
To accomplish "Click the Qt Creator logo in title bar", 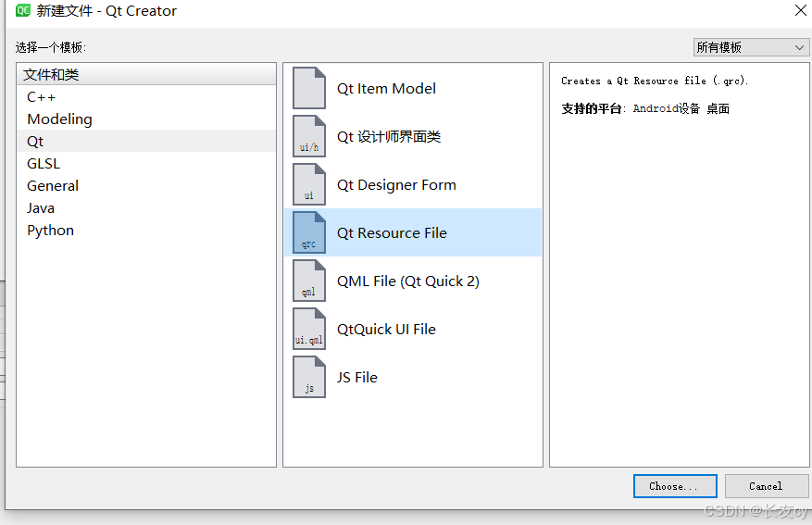I will [23, 10].
